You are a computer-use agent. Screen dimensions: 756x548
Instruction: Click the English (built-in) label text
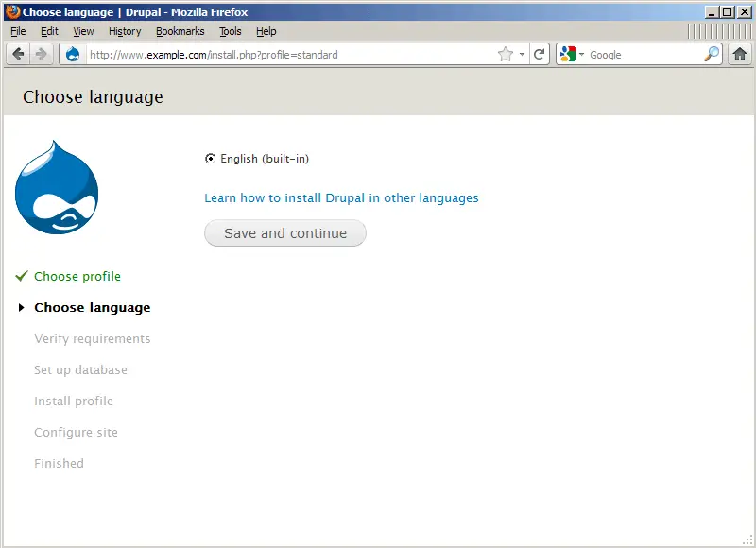(x=265, y=159)
